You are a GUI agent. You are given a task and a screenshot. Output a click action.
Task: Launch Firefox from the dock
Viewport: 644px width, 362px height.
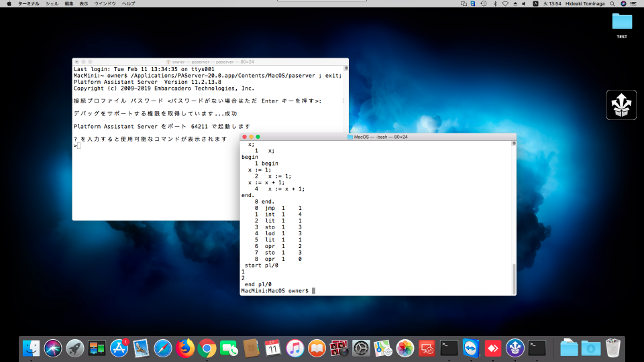pyautogui.click(x=184, y=348)
